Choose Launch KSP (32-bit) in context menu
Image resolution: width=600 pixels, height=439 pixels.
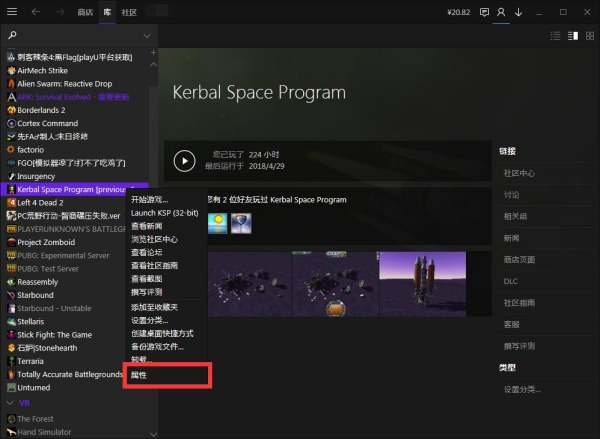165,213
